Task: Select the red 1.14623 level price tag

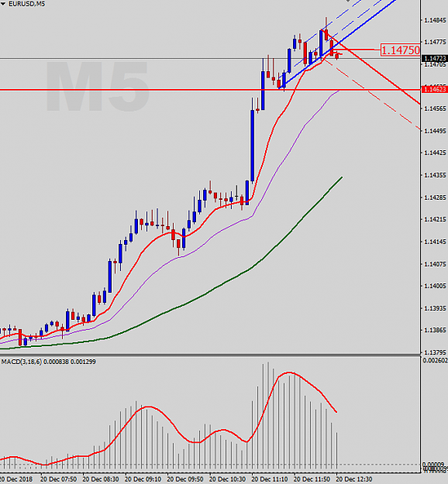Action: 435,90
